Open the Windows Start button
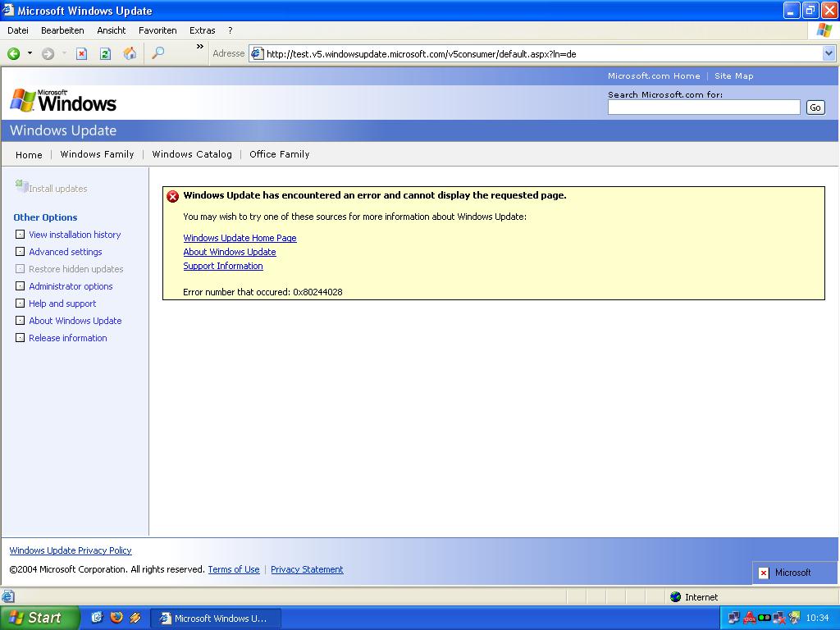The image size is (840, 630). coord(39,618)
